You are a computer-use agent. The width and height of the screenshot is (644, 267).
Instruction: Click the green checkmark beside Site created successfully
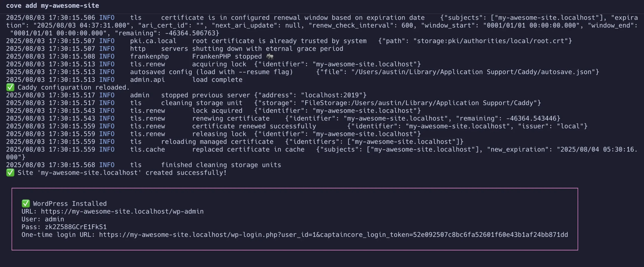click(10, 173)
